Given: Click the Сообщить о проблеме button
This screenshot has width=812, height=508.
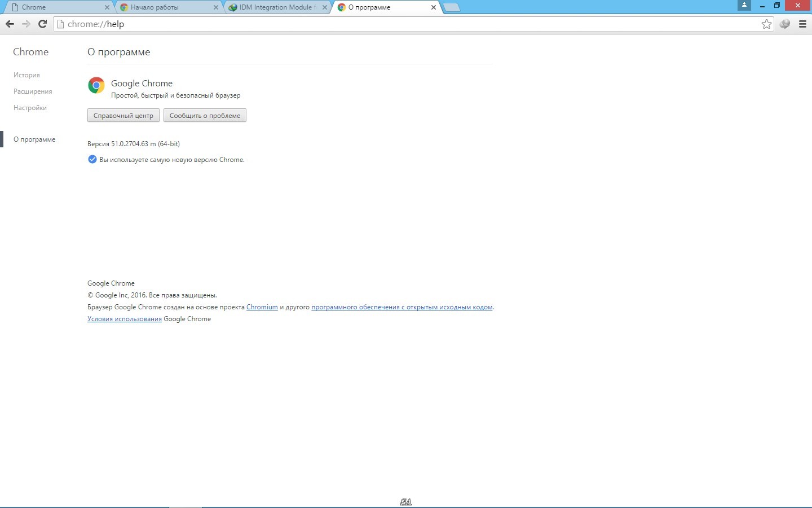Looking at the screenshot, I should [x=205, y=116].
